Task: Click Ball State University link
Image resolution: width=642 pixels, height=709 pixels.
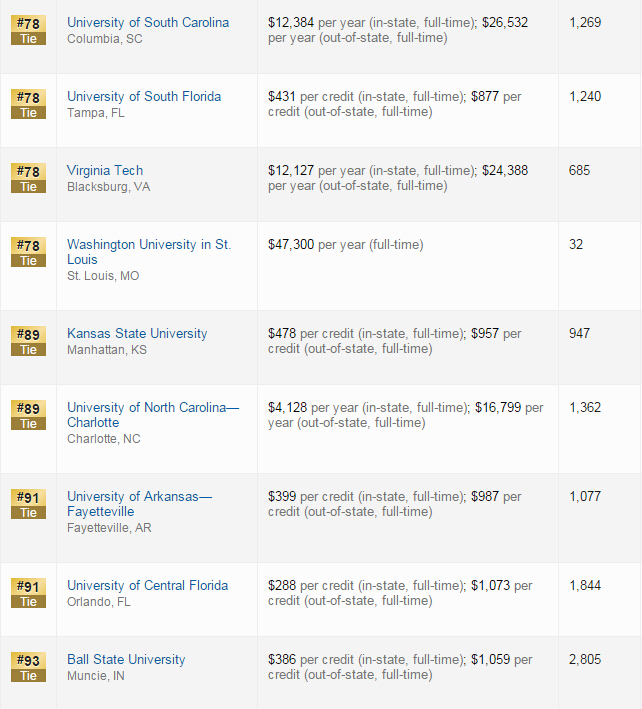Action: (126, 659)
